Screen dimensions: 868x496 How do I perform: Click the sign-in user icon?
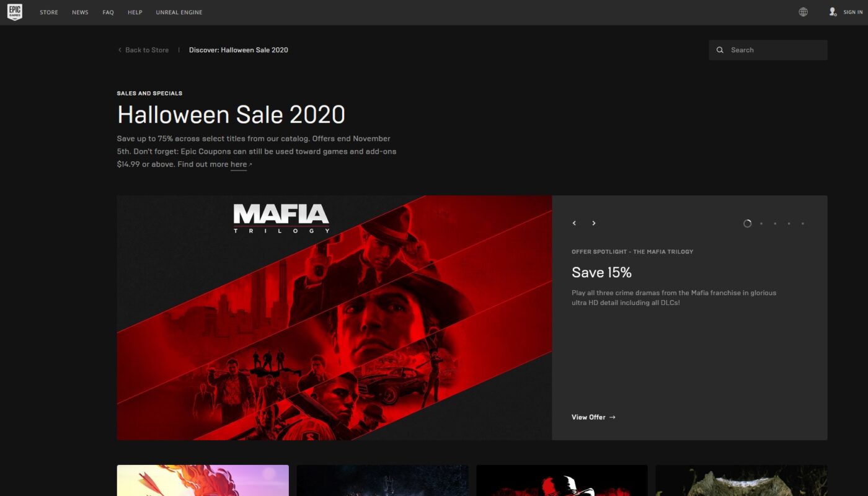click(833, 12)
